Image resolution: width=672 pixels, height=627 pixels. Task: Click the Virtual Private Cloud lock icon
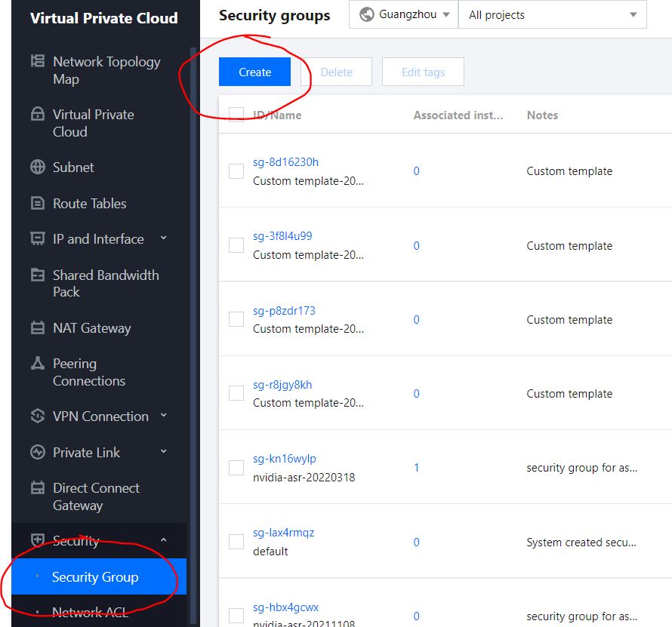(x=38, y=115)
